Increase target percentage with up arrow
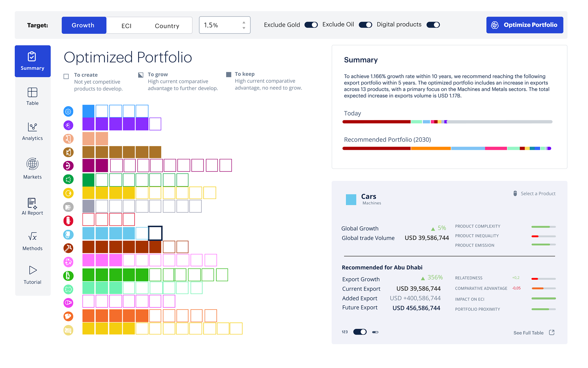The height and width of the screenshot is (368, 588). coord(244,22)
